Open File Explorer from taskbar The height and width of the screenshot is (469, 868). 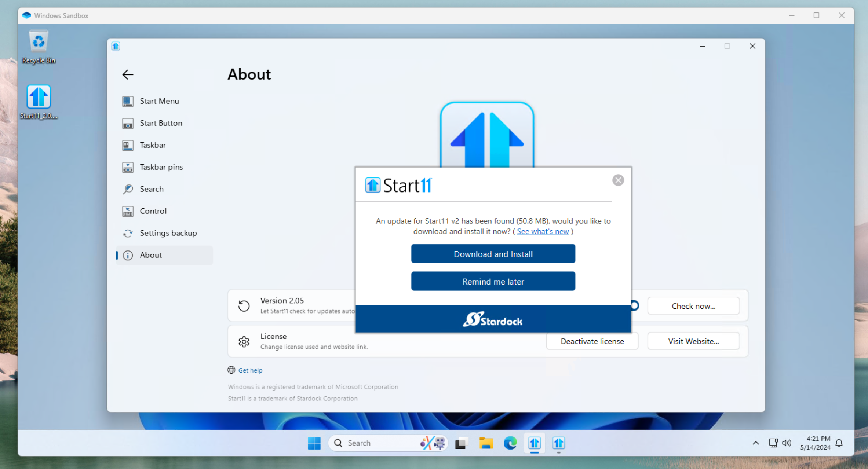[486, 443]
